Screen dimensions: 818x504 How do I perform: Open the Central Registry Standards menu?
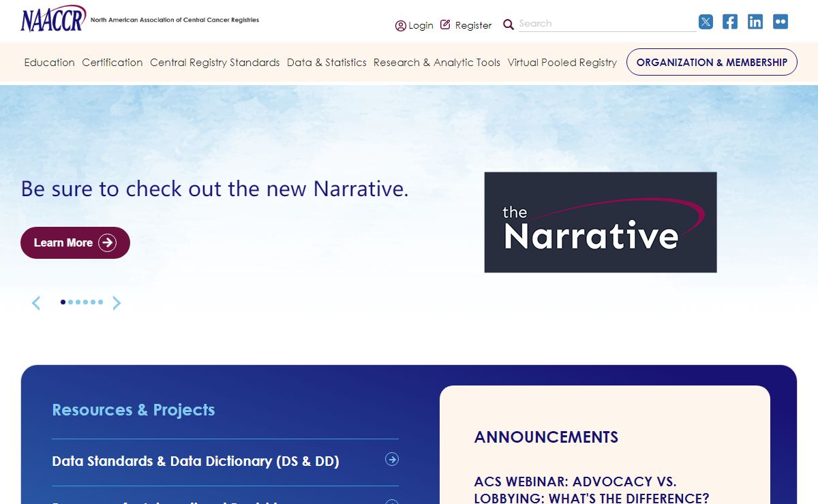(215, 63)
